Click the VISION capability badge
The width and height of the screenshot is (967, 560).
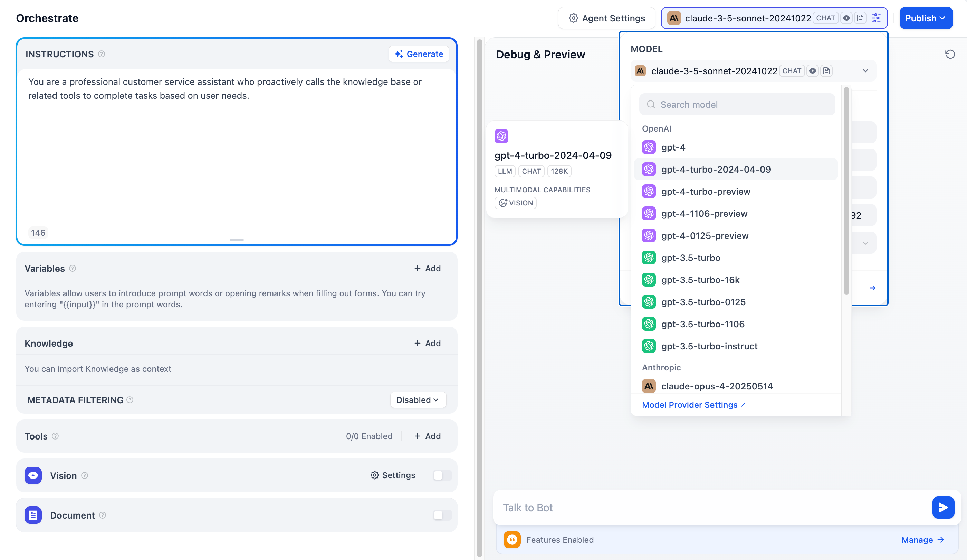[515, 203]
